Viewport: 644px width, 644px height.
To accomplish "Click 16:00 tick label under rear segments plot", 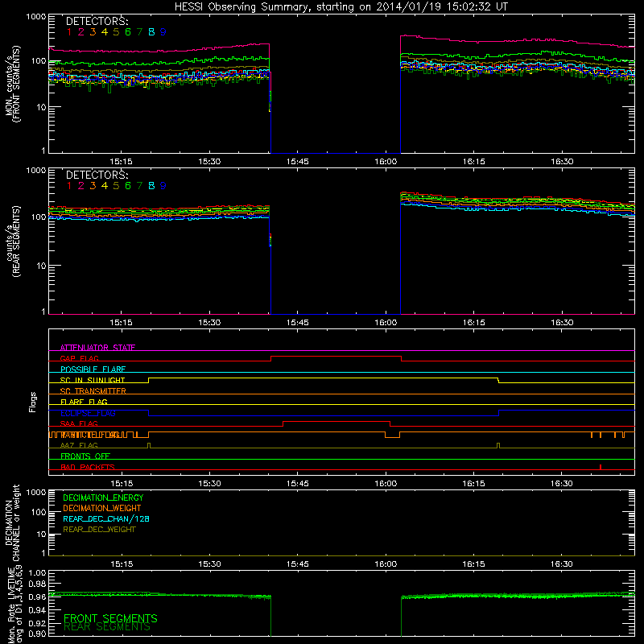I will [386, 323].
